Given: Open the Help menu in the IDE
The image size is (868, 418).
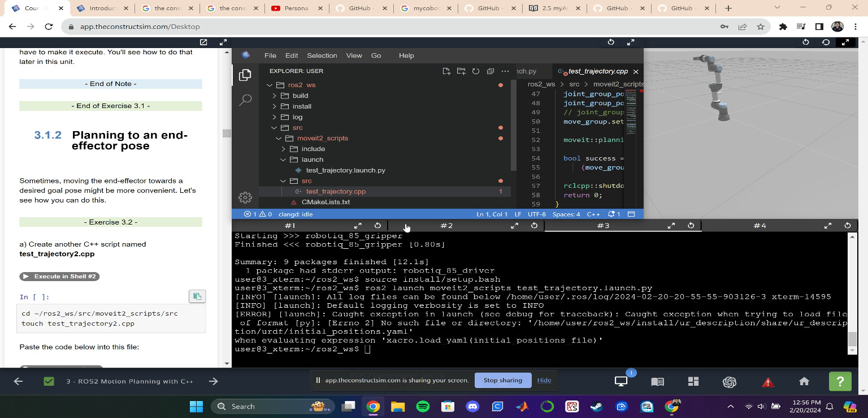Looking at the screenshot, I should 406,55.
